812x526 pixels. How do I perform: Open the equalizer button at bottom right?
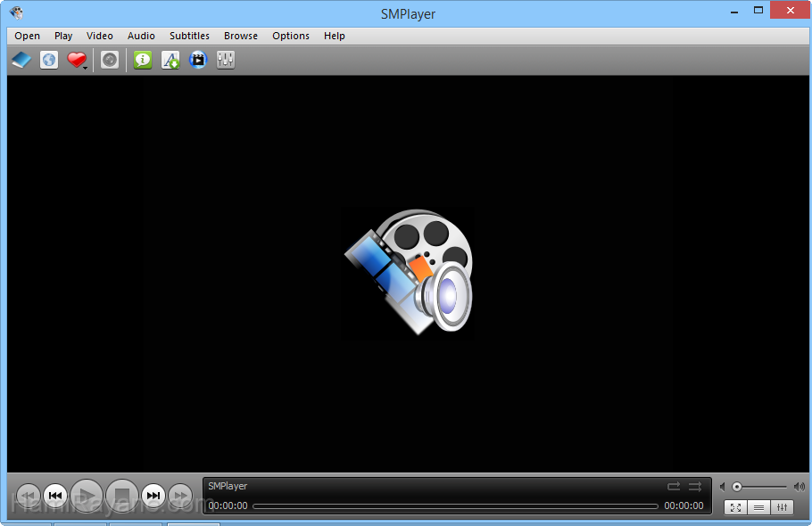(782, 507)
